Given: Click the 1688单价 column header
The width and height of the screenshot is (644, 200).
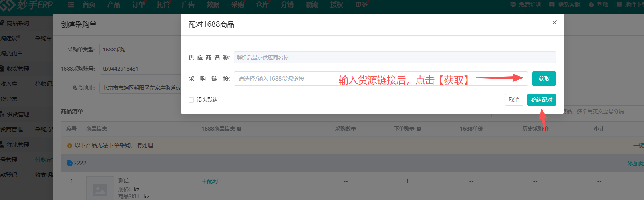Looking at the screenshot, I should tap(471, 129).
